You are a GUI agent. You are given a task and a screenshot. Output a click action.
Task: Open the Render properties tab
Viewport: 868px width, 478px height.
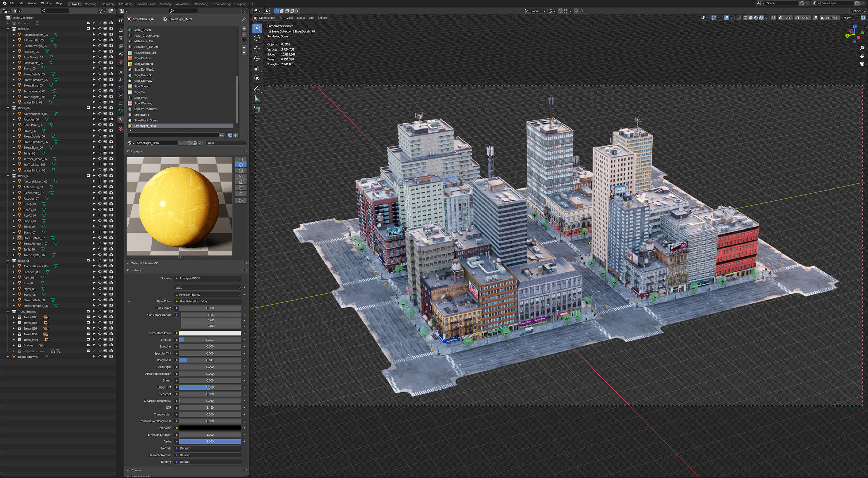click(121, 30)
